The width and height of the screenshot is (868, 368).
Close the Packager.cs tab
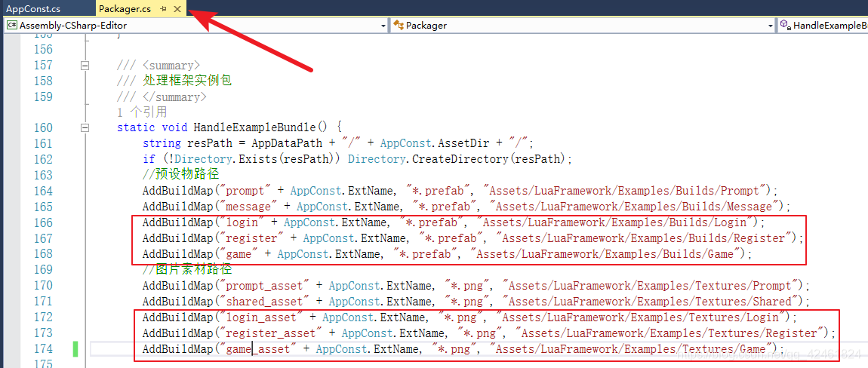177,9
